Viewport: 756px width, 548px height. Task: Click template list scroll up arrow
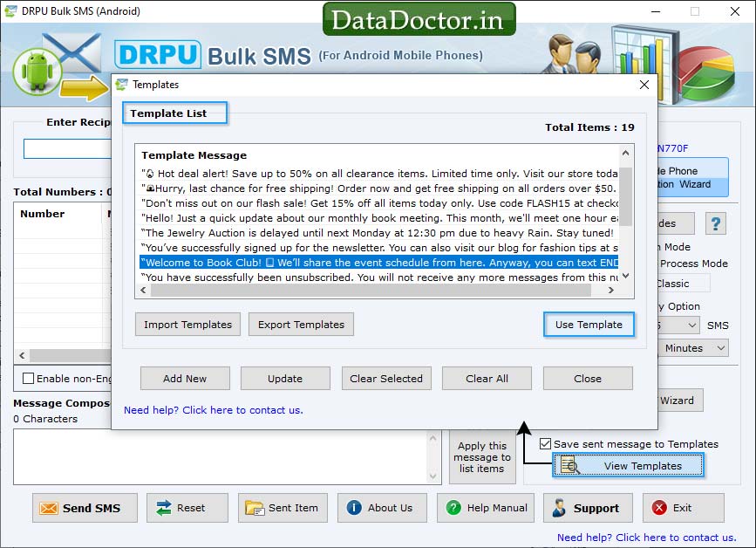(626, 153)
